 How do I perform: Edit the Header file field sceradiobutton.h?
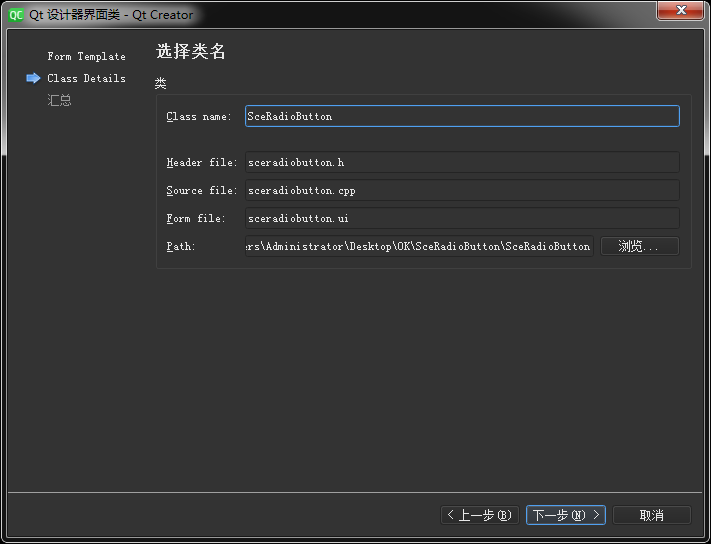coord(462,162)
